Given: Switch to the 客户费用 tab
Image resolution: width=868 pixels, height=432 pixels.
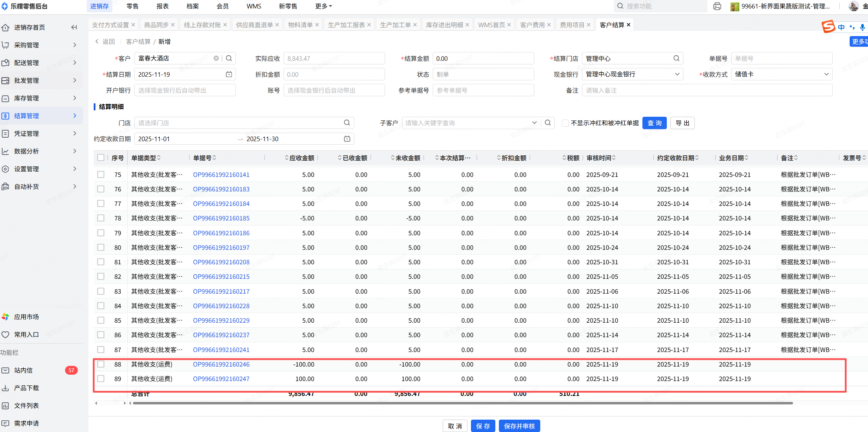Looking at the screenshot, I should tap(532, 25).
